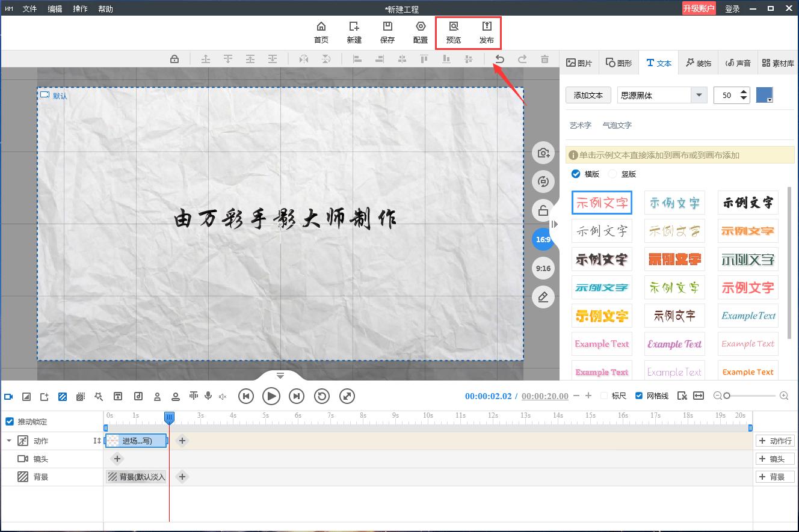Switch to the 图形 shapes tab

[x=619, y=63]
